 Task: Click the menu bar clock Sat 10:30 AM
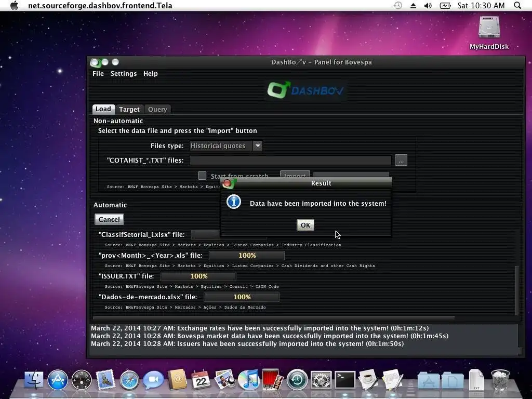(481, 5)
